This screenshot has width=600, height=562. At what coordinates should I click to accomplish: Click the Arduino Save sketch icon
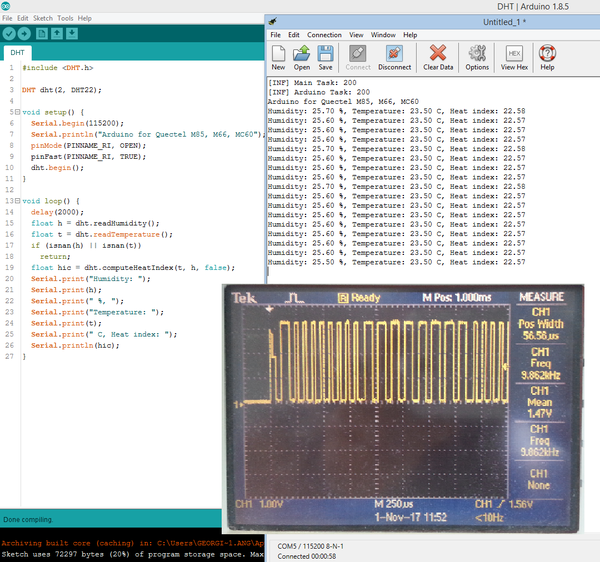pyautogui.click(x=72, y=34)
